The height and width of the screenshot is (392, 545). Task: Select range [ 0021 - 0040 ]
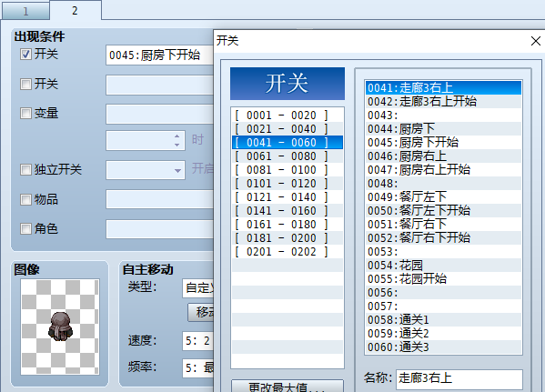coord(288,129)
